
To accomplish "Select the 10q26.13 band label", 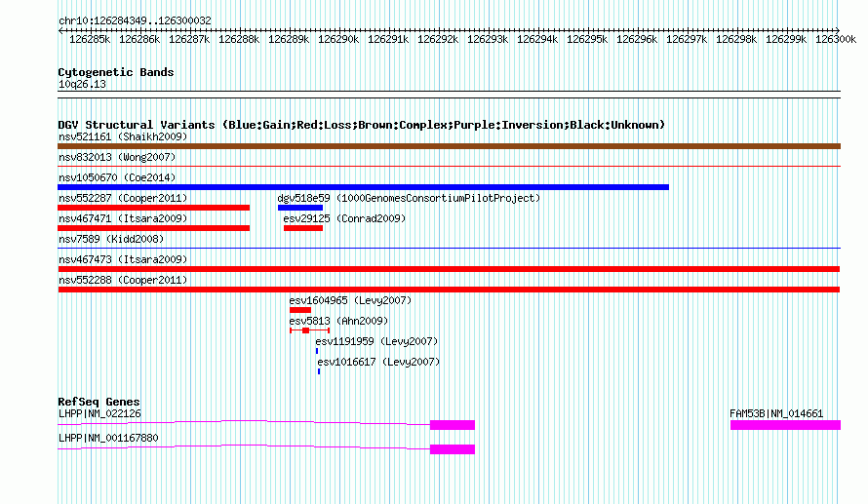I will coord(82,84).
